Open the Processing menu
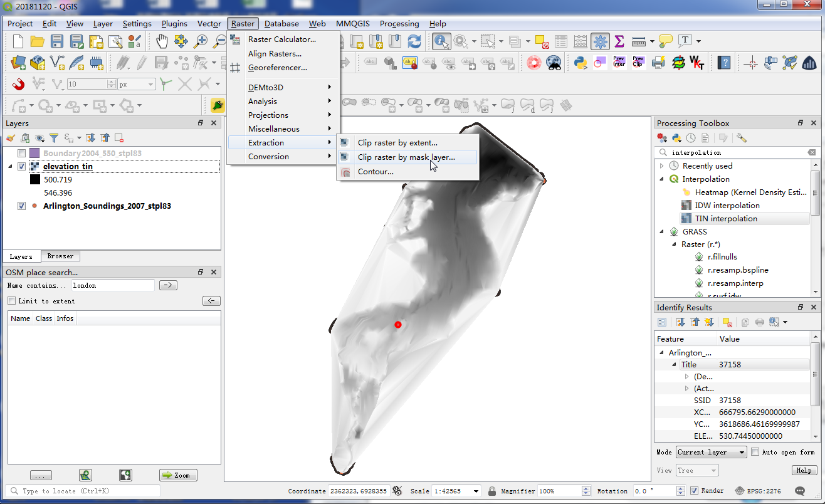Image resolution: width=825 pixels, height=504 pixels. (399, 24)
